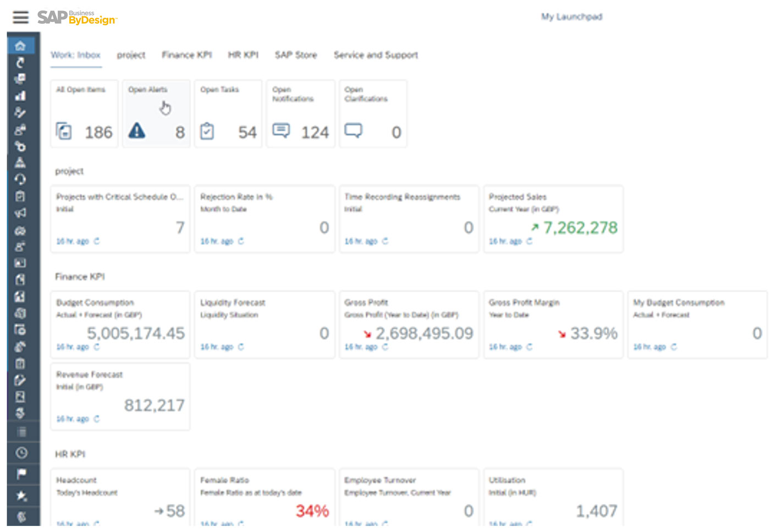This screenshot has height=532, width=770.
Task: Select the Work: Inbox tab
Action: 76,55
